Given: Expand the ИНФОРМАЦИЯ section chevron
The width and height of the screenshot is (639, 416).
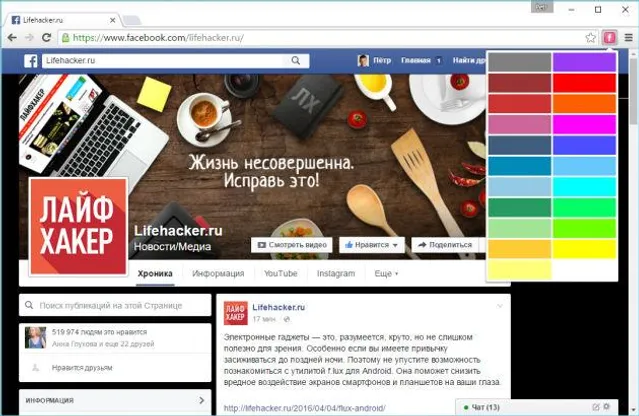Looking at the screenshot, I should click(x=202, y=401).
